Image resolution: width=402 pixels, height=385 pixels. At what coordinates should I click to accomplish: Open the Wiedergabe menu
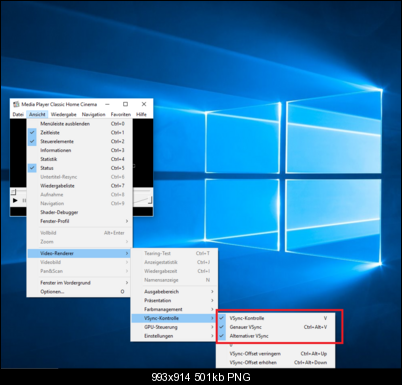[64, 114]
